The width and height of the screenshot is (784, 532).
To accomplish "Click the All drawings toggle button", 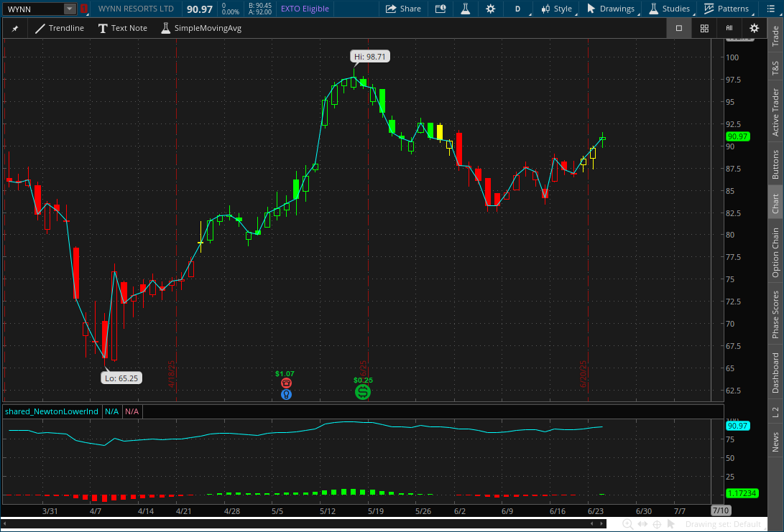I will (x=729, y=28).
